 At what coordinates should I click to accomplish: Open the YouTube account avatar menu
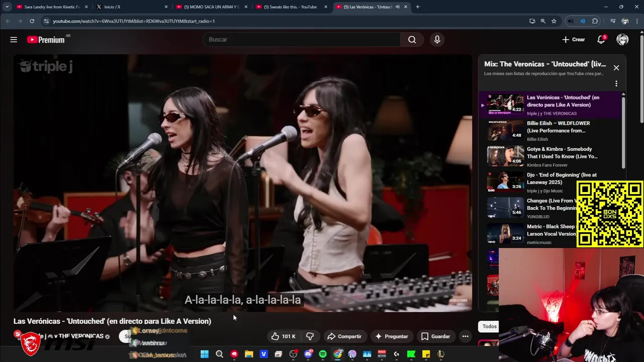[622, 40]
